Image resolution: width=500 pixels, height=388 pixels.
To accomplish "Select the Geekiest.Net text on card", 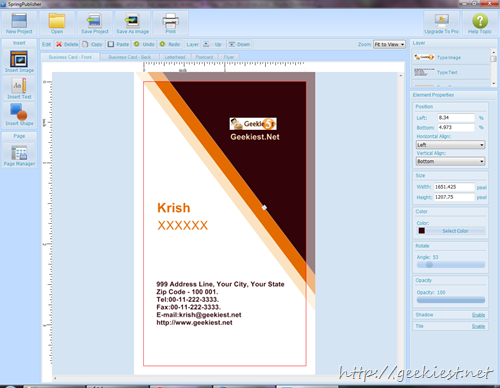I will 255,137.
